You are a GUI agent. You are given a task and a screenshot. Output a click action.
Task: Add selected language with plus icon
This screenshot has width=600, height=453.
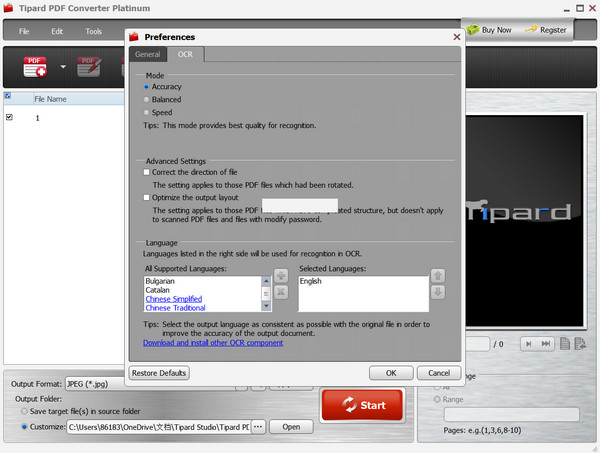[281, 275]
